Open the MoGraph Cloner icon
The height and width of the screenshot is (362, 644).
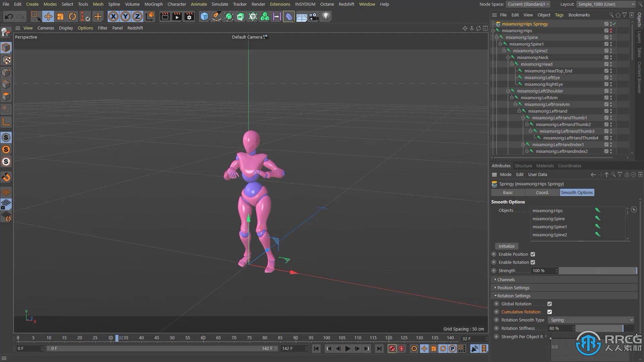coord(265,16)
